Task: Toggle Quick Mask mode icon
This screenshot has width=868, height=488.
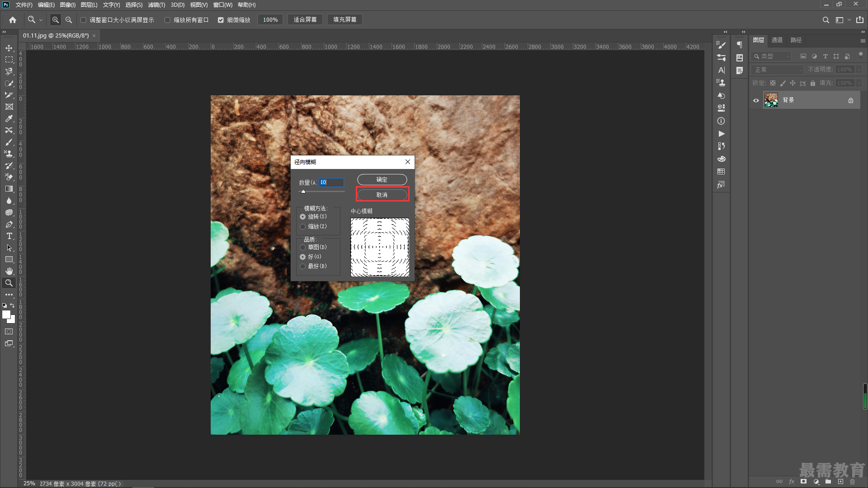Action: coord(9,332)
